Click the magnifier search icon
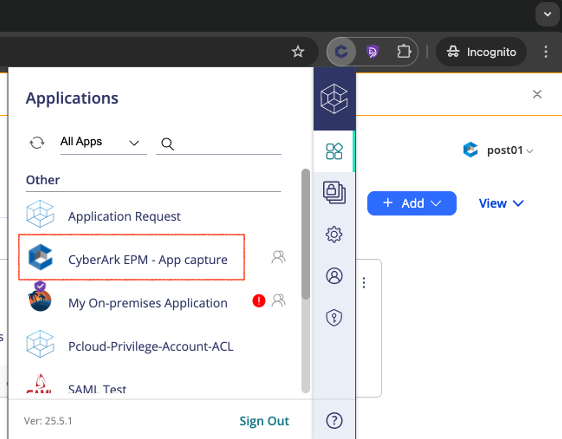Image resolution: width=562 pixels, height=439 pixels. [x=167, y=144]
